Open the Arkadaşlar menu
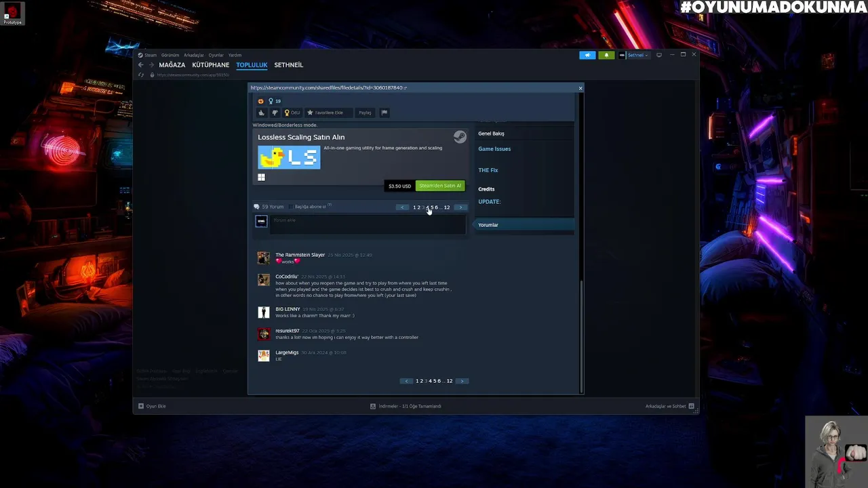The image size is (868, 488). [x=194, y=55]
